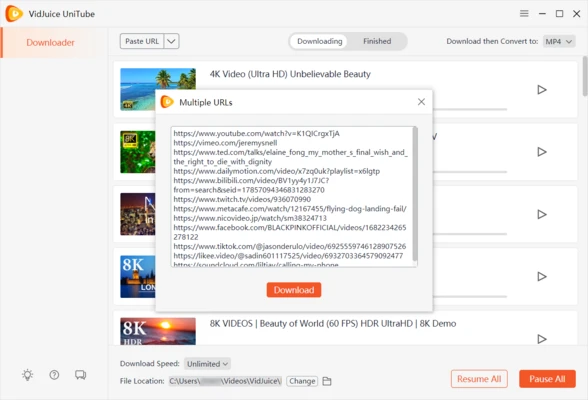The image size is (588, 400).
Task: Minimize the VidJuice UniTube window
Action: tap(542, 13)
